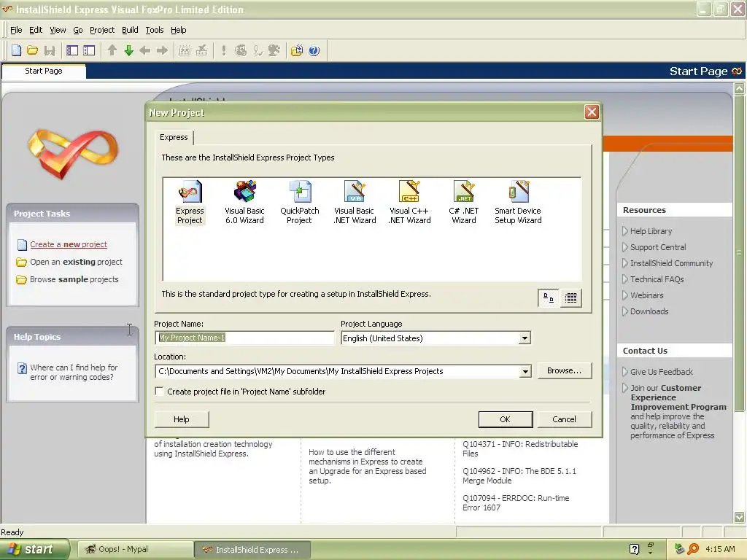
Task: Click the Start Page tab
Action: [43, 71]
